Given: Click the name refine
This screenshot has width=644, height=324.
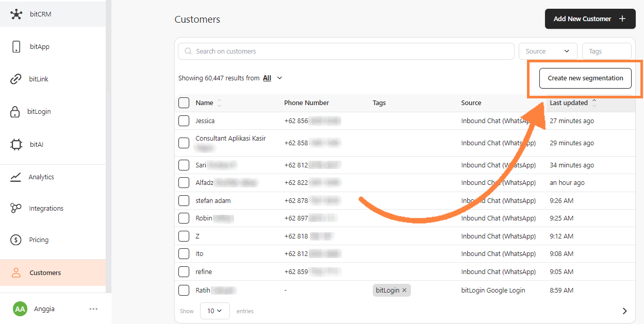Looking at the screenshot, I should (204, 272).
